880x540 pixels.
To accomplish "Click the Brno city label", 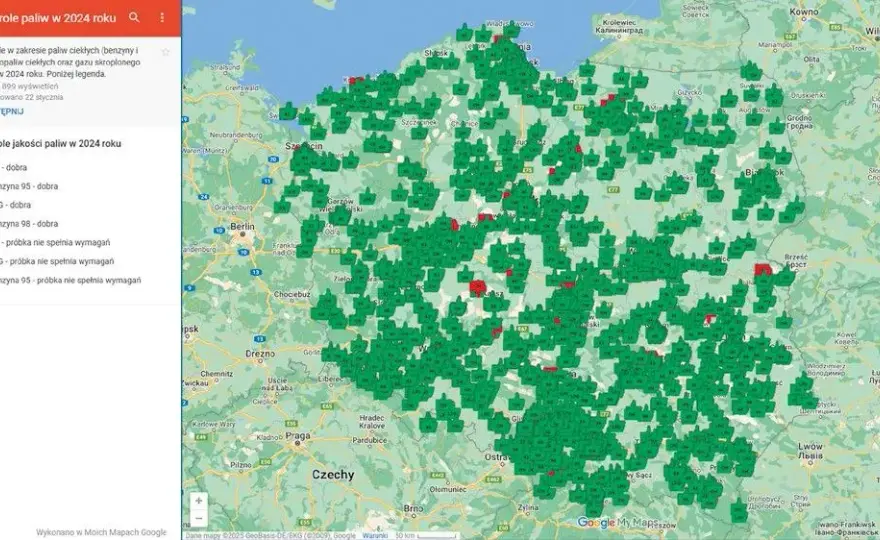I will pos(413,509).
